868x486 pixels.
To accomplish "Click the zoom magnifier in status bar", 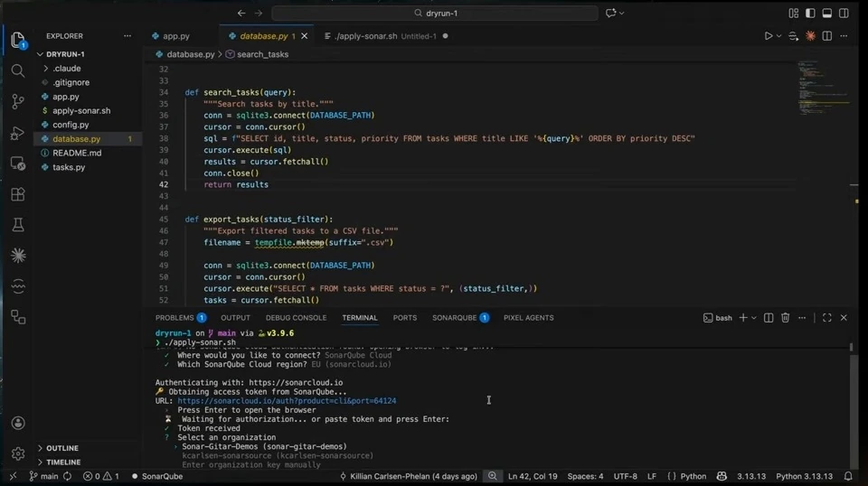I will point(492,476).
